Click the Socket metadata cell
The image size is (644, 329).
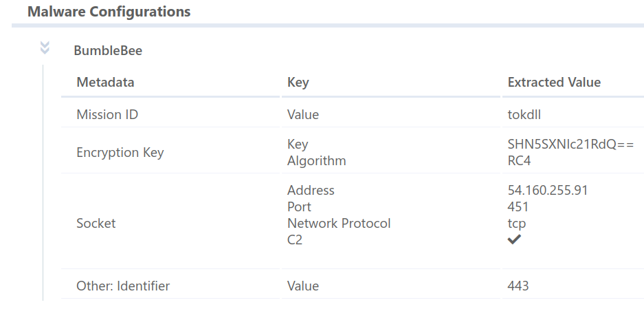point(96,223)
